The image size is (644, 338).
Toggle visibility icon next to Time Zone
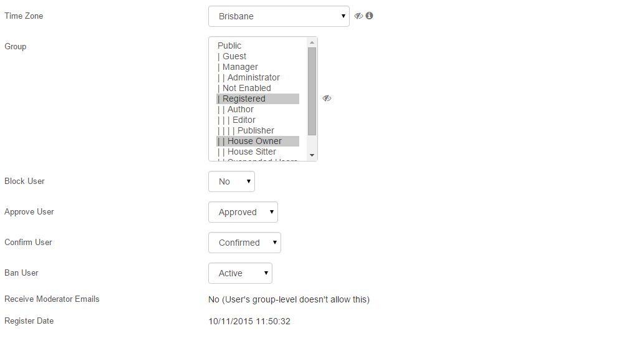(358, 16)
